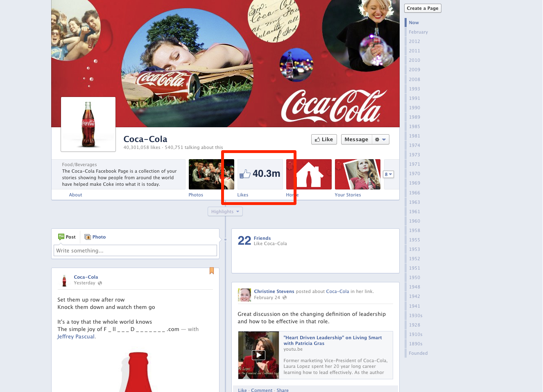Jump to 2012 in the timeline
The height and width of the screenshot is (392, 543).
click(x=414, y=41)
